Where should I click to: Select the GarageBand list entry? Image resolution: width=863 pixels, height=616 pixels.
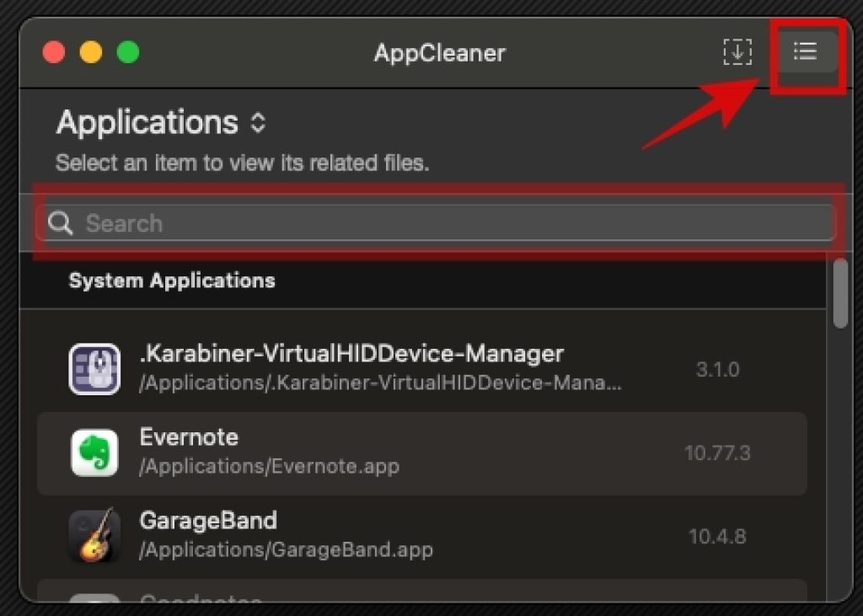click(x=422, y=536)
